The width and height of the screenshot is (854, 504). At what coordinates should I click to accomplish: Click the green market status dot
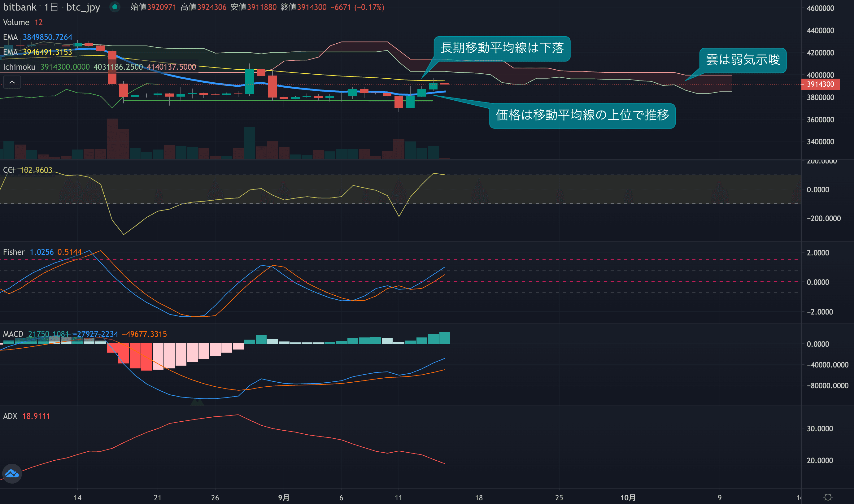(x=115, y=7)
